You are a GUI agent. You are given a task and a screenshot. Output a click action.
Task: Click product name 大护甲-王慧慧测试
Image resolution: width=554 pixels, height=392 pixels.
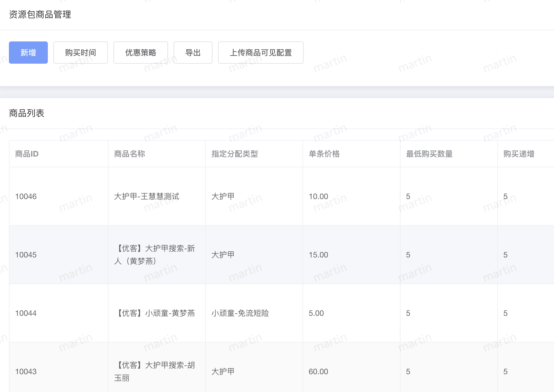pyautogui.click(x=147, y=196)
